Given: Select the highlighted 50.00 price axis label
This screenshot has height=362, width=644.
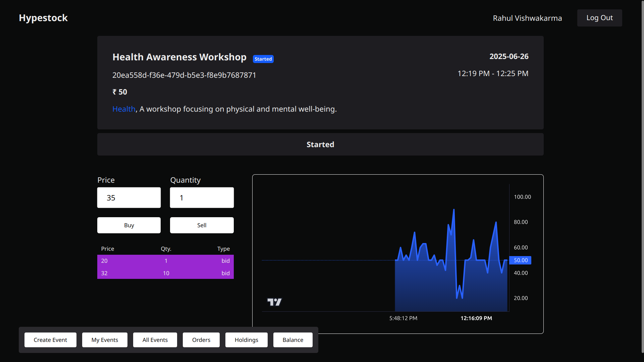Looking at the screenshot, I should (520, 260).
